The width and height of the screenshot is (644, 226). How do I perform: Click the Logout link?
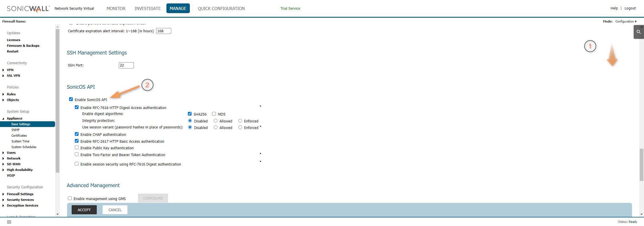coord(630,8)
